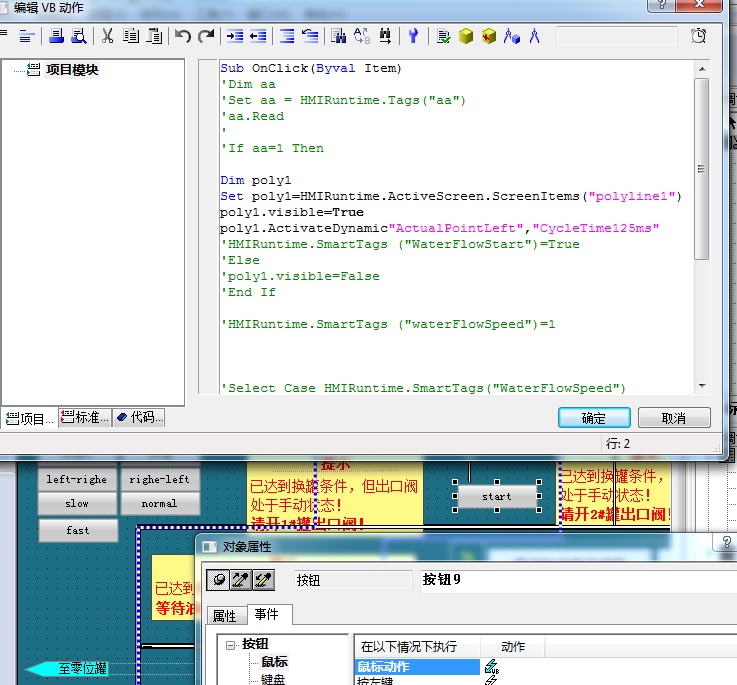The height and width of the screenshot is (685, 737).
Task: Confirm the script with the 确定 button
Action: (x=594, y=417)
